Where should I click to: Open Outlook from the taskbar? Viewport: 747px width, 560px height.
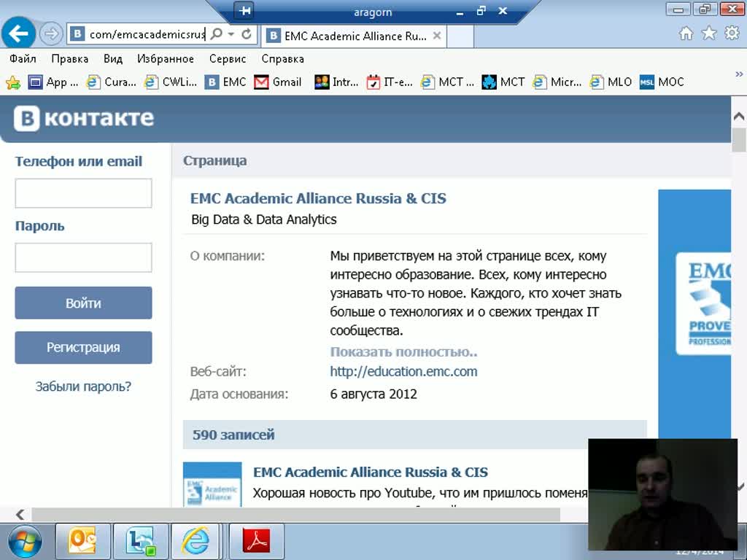tap(83, 542)
